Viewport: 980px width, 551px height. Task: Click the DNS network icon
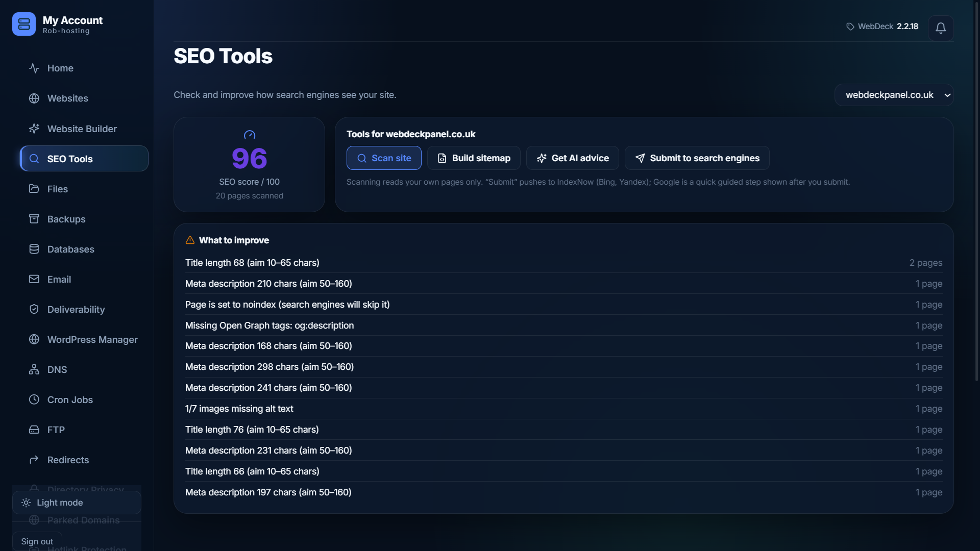point(34,369)
